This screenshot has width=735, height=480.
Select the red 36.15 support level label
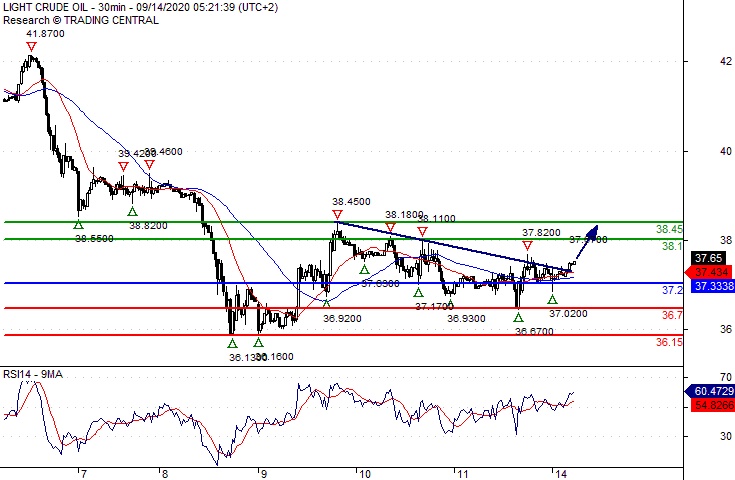pyautogui.click(x=669, y=343)
